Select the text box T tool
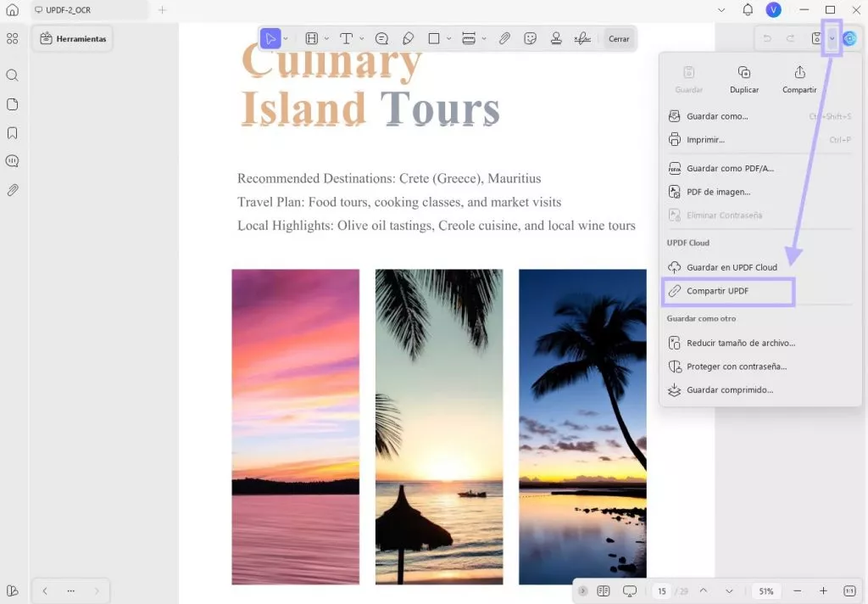 (346, 39)
